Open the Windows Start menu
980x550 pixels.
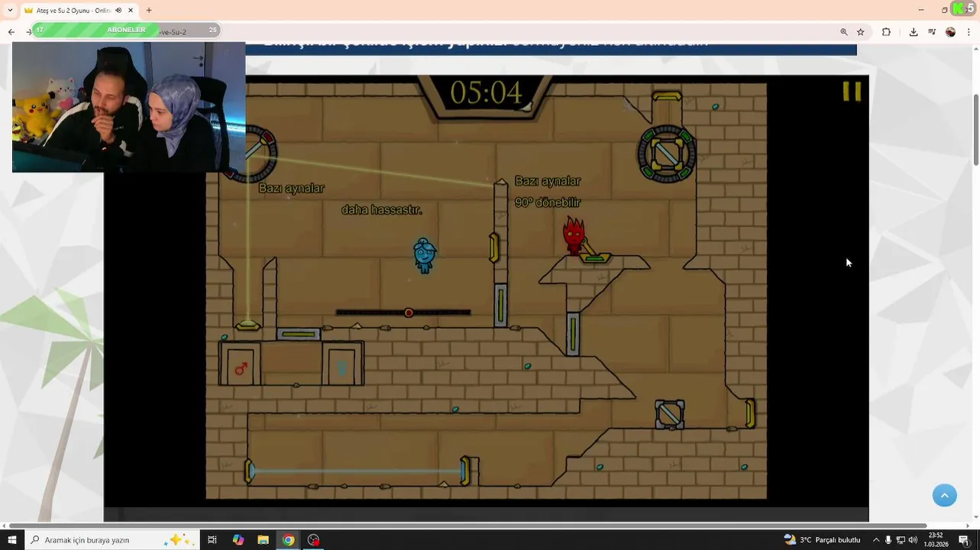point(11,540)
